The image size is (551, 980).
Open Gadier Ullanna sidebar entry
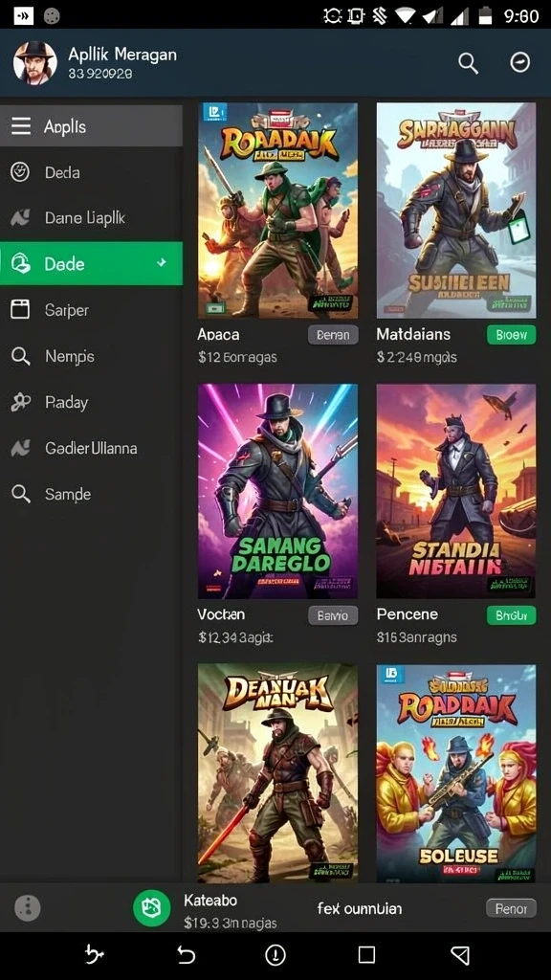point(91,448)
